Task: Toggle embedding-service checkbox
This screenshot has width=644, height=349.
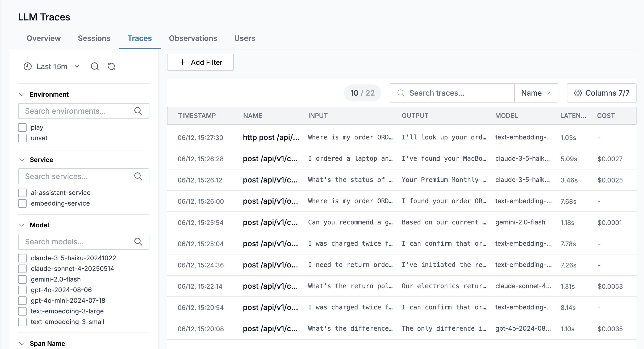Action: pos(22,203)
